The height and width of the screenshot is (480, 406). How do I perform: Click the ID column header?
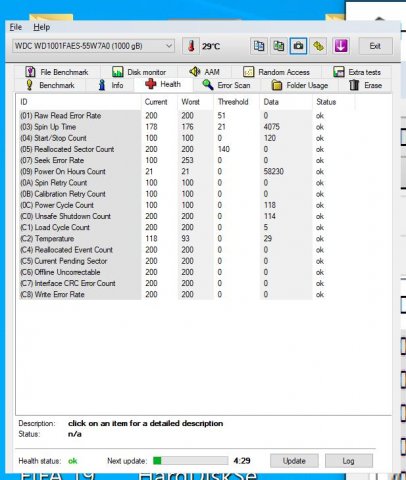click(79, 102)
